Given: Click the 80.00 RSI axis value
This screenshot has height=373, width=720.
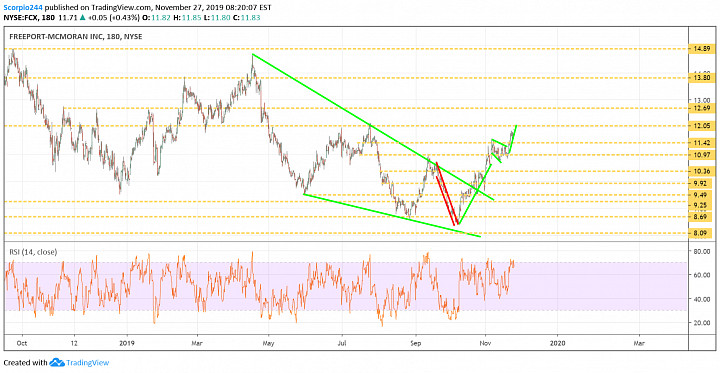Looking at the screenshot, I should (x=703, y=251).
